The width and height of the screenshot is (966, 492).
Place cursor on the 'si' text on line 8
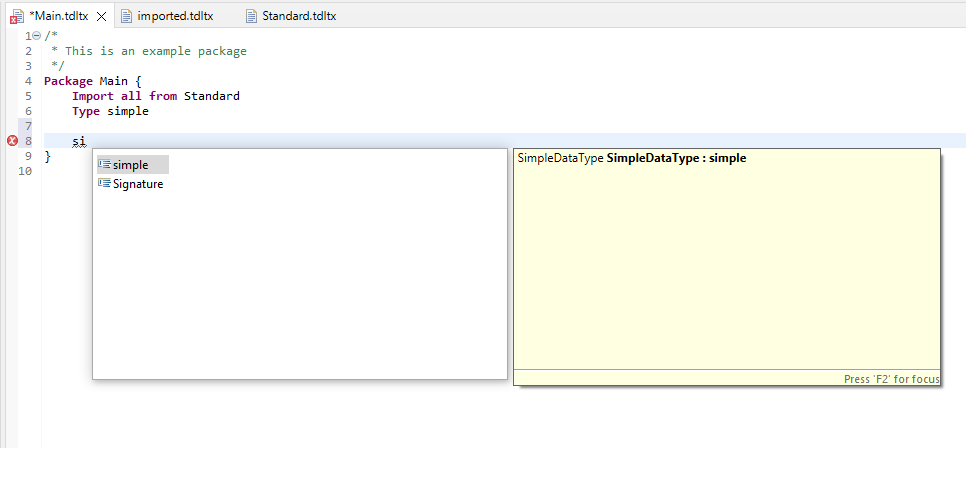pyautogui.click(x=79, y=141)
